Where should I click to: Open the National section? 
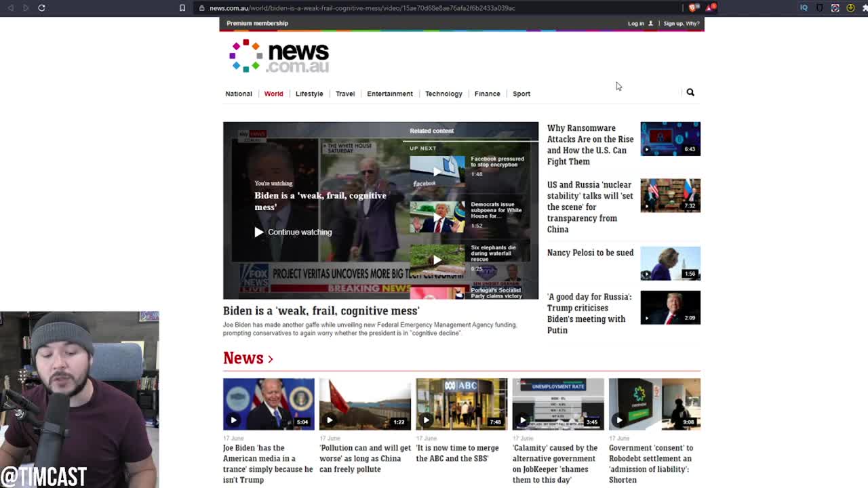click(239, 94)
